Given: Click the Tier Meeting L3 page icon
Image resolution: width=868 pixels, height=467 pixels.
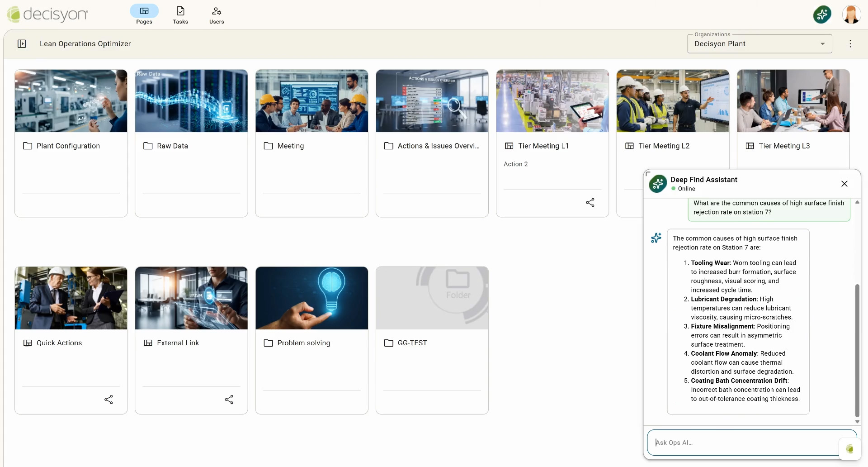Looking at the screenshot, I should [x=750, y=146].
